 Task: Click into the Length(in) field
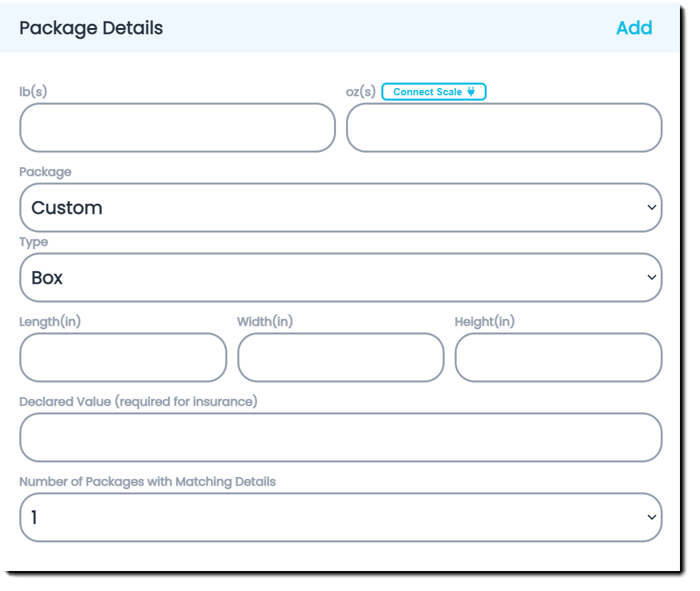pos(123,358)
